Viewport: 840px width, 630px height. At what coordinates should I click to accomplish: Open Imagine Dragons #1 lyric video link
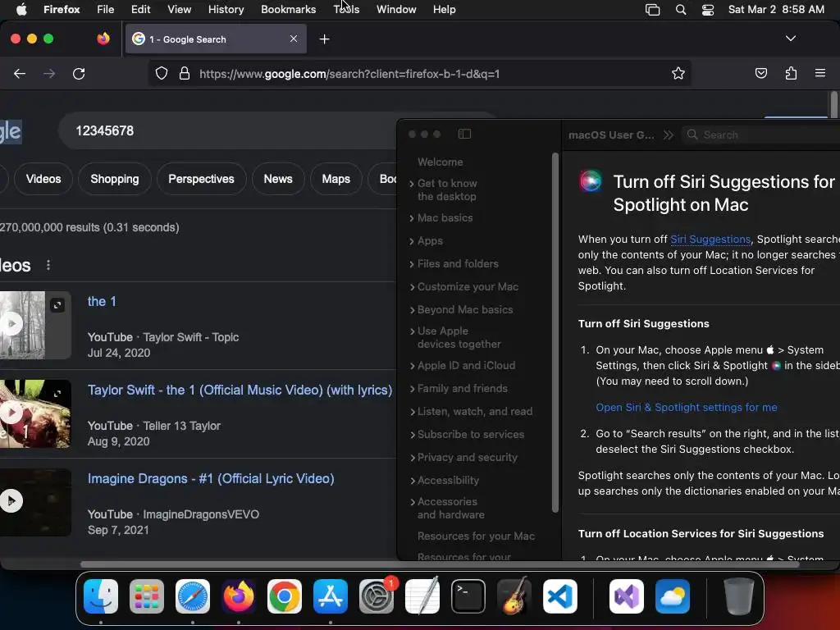coord(211,478)
